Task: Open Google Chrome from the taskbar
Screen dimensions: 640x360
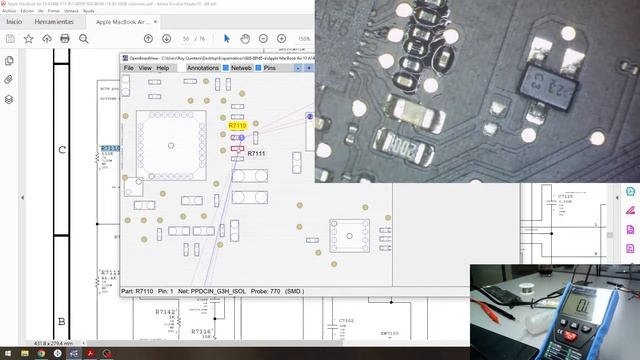Action: click(41, 353)
